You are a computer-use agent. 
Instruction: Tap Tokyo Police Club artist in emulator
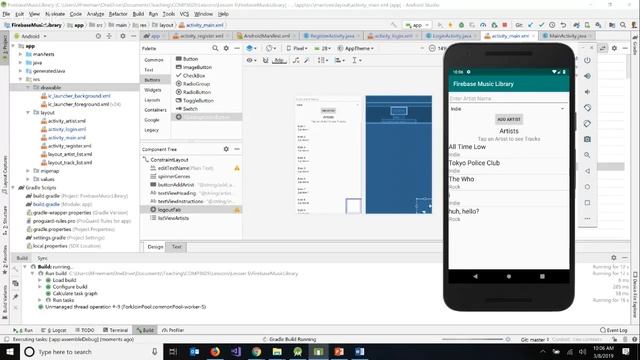click(x=508, y=166)
